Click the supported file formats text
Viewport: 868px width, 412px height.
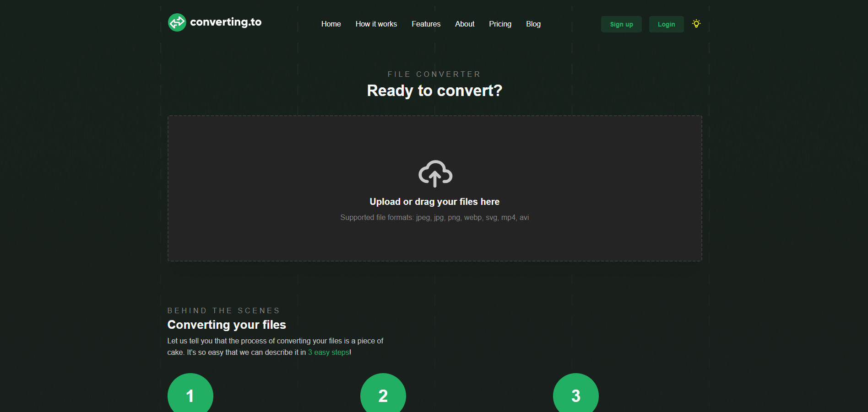coord(434,218)
